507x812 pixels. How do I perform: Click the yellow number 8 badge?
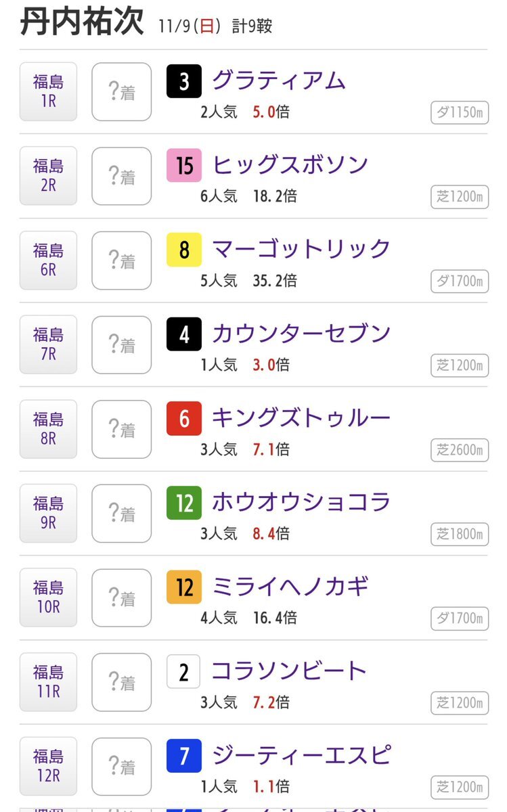(184, 250)
